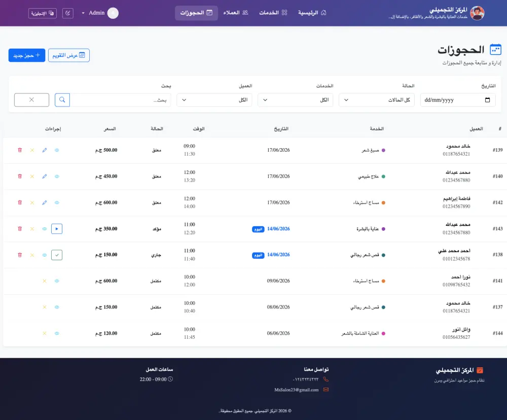Click yellow X icon on booking #141
The width and height of the screenshot is (507, 420).
45,281
